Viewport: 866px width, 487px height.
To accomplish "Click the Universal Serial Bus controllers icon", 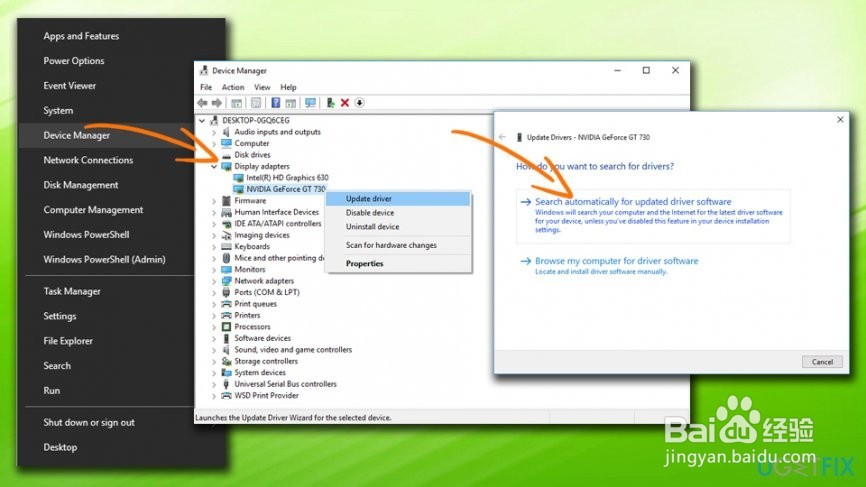I will [226, 384].
